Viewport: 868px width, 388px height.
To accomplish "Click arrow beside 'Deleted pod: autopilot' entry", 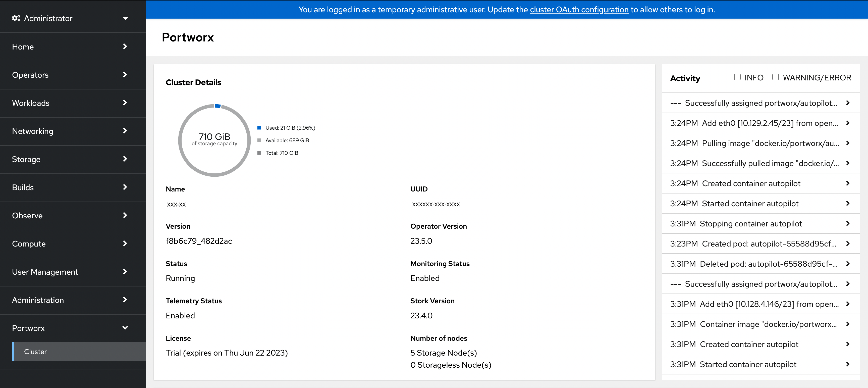I will [847, 264].
